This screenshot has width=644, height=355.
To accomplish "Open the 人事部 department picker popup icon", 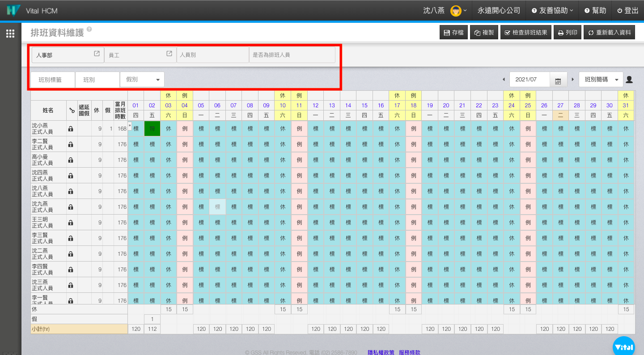I will coord(97,54).
